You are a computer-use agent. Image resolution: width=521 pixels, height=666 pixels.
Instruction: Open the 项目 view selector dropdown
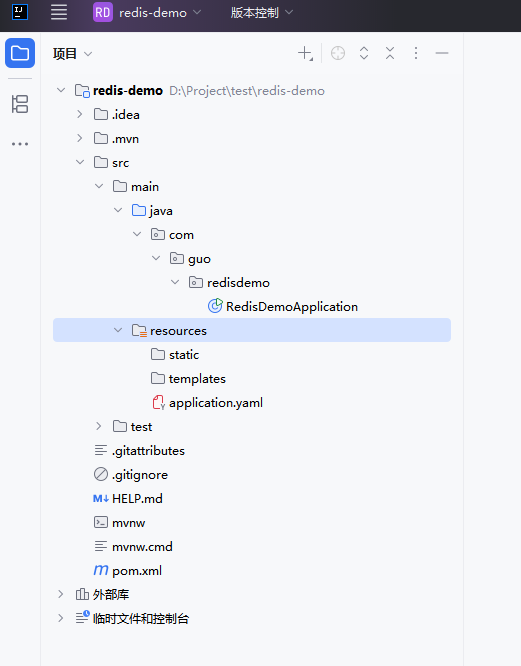click(x=73, y=54)
